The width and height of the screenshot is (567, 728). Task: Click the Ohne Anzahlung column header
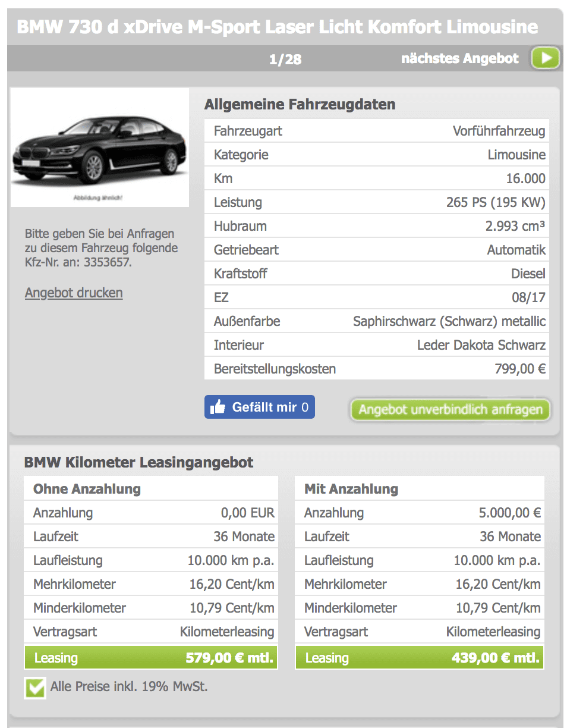87,489
